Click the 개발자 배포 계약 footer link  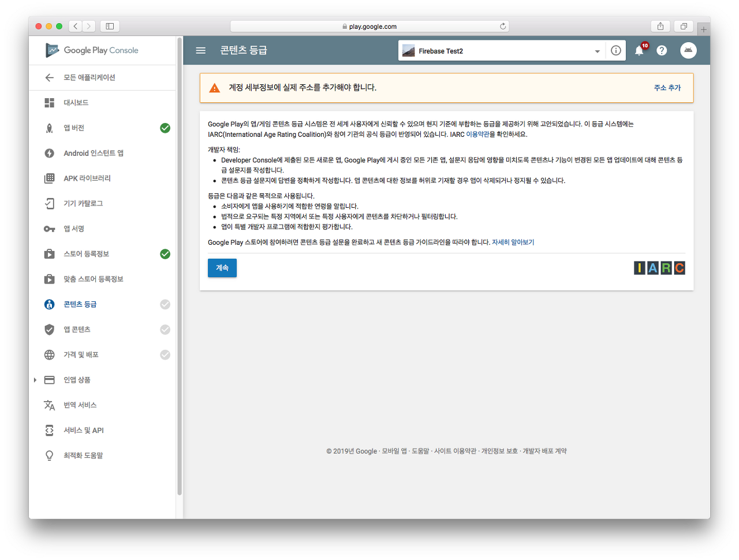[x=544, y=451]
